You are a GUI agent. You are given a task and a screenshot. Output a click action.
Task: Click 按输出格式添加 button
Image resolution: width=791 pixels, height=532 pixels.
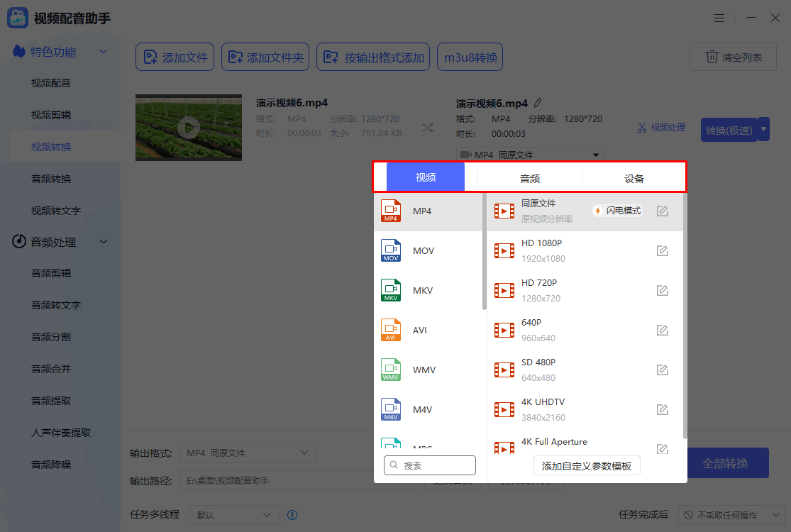click(x=373, y=57)
